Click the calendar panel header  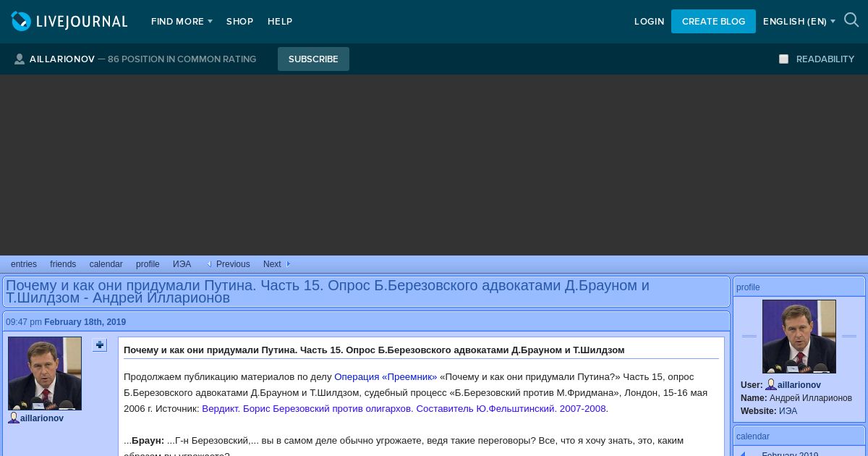[799, 436]
